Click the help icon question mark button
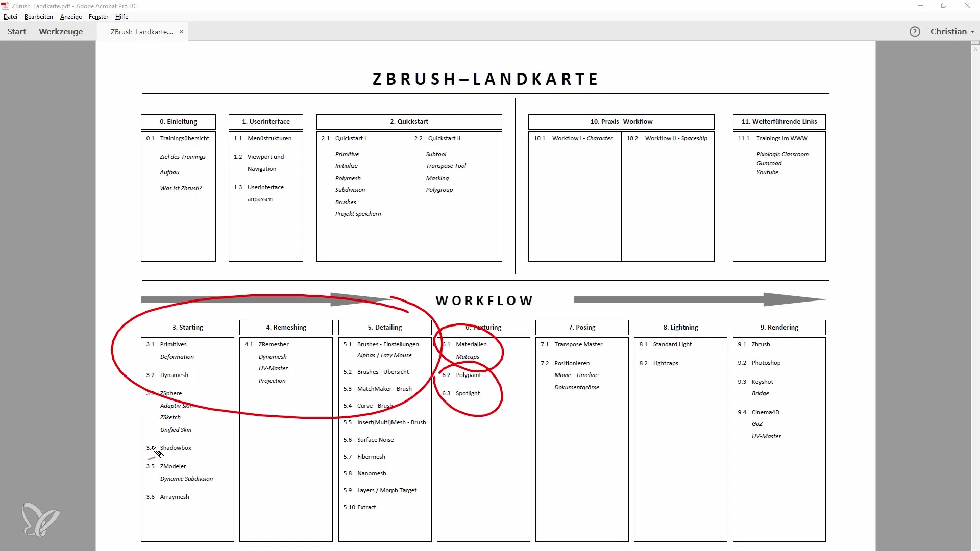Screen dimensions: 980x551 (x=914, y=31)
